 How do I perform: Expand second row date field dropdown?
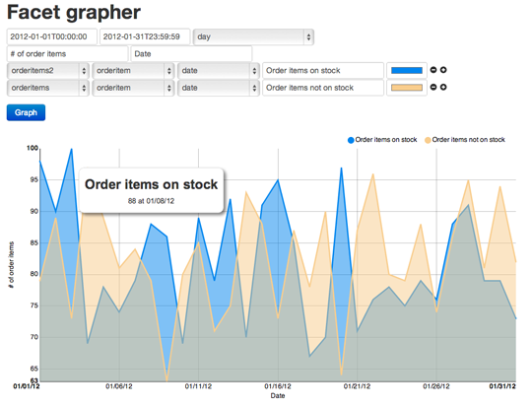tap(219, 88)
